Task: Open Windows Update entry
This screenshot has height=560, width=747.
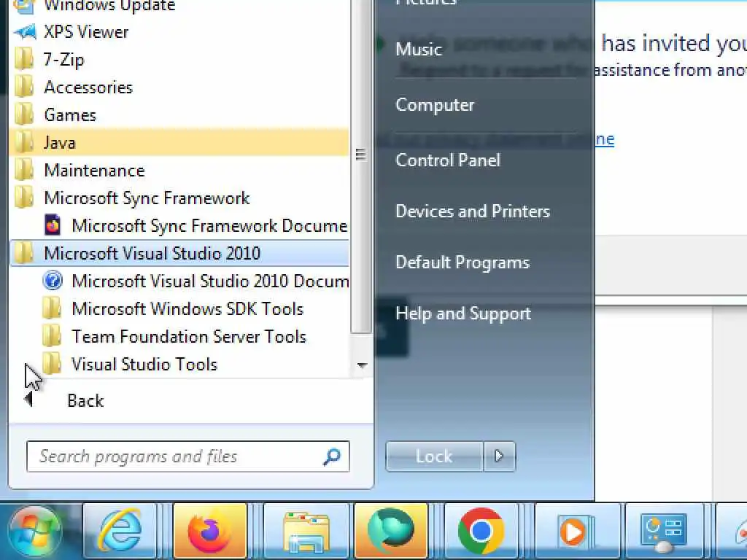Action: [x=179, y=6]
